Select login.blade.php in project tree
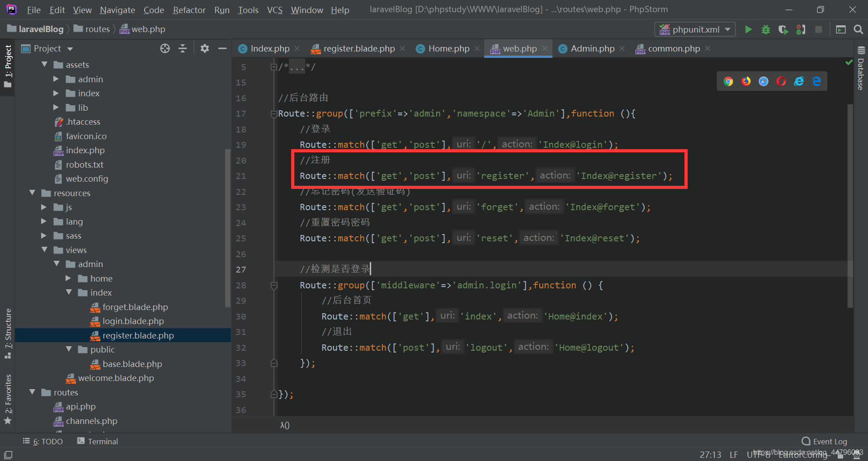Viewport: 868px width, 461px height. click(133, 321)
